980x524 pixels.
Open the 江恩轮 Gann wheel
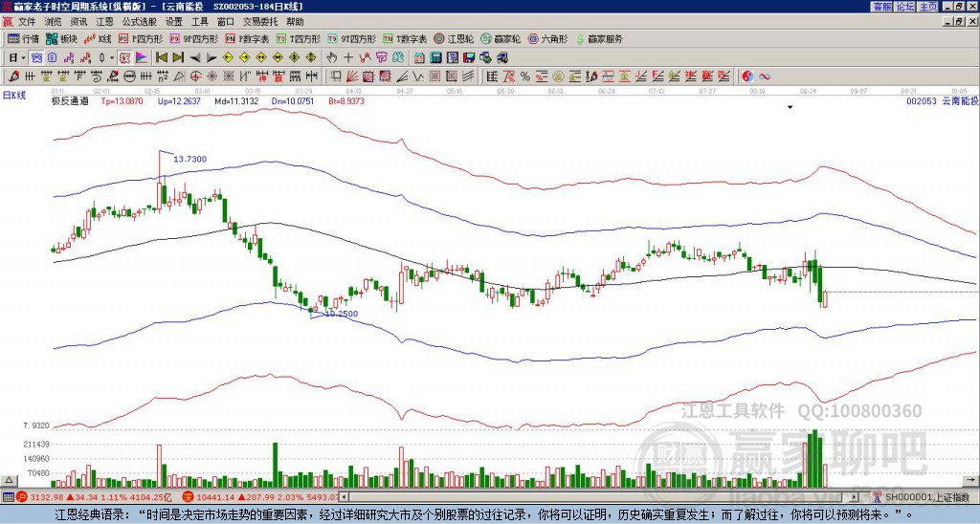coord(454,38)
